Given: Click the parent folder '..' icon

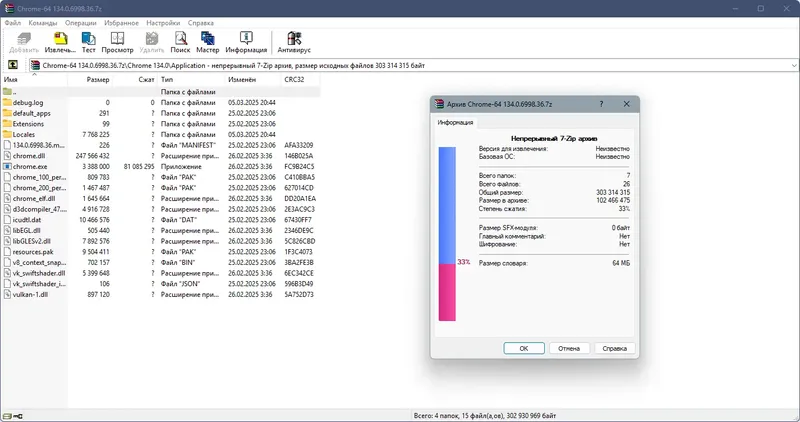Looking at the screenshot, I should coord(7,92).
